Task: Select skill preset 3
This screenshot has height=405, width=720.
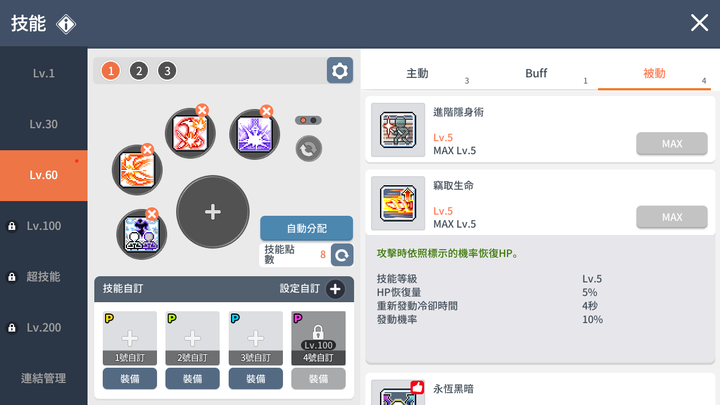Action: pyautogui.click(x=167, y=71)
